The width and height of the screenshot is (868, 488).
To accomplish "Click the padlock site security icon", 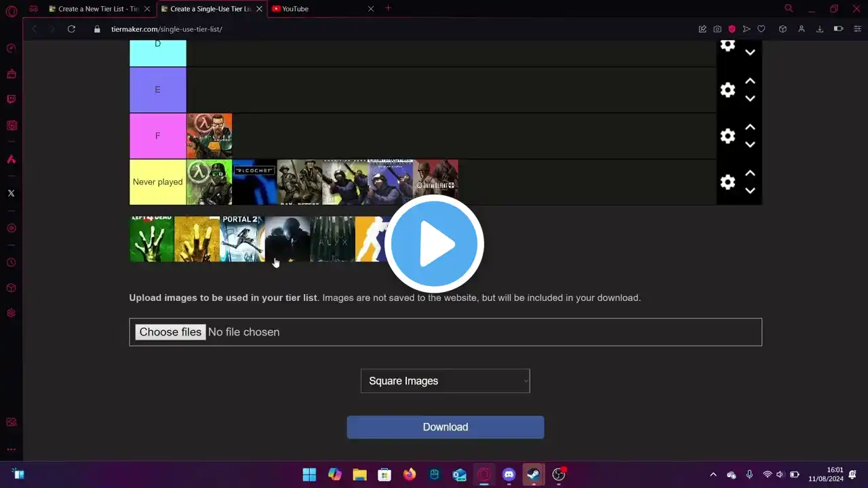I will 97,29.
